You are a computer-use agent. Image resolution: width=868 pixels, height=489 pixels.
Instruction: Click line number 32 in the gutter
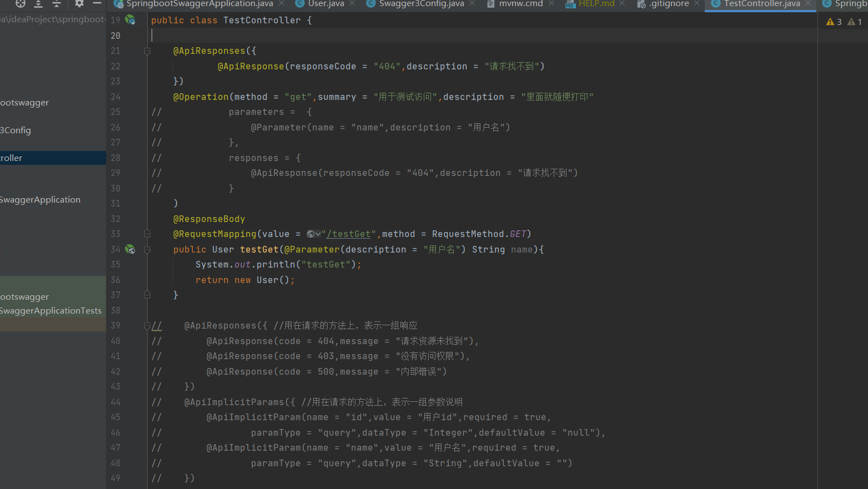(x=116, y=219)
